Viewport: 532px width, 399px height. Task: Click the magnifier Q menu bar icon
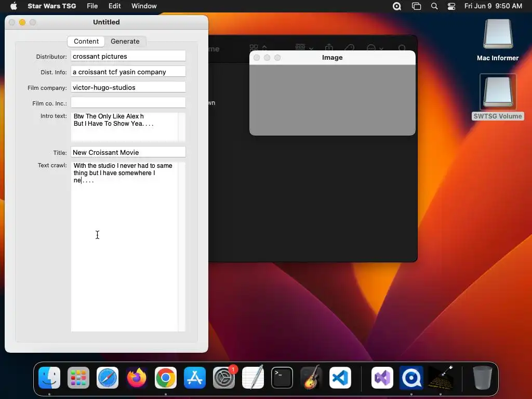[x=396, y=6]
